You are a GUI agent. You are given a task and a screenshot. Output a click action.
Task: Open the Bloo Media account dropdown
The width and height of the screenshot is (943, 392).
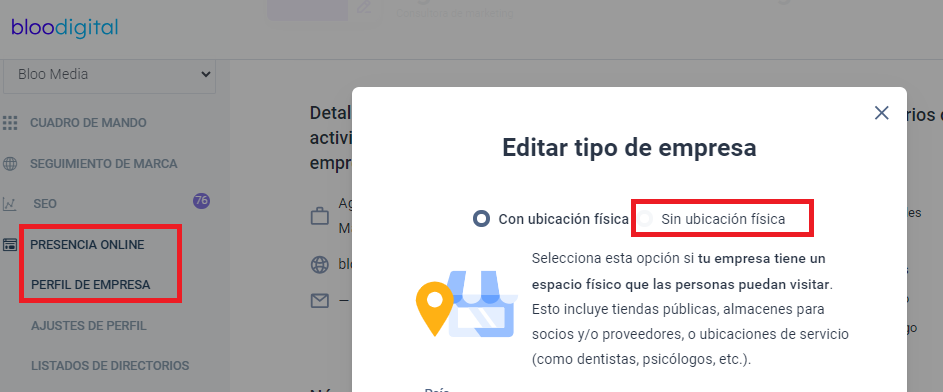pyautogui.click(x=109, y=75)
